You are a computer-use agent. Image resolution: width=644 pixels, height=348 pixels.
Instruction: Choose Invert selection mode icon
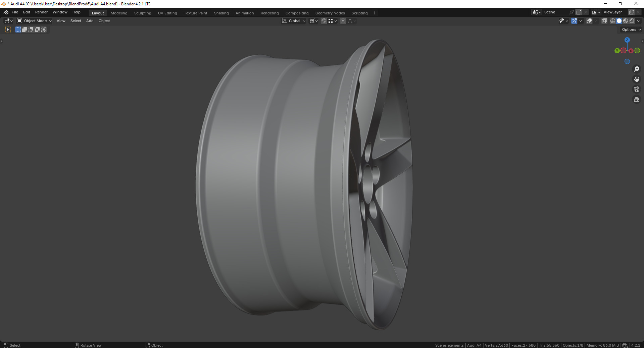pyautogui.click(x=37, y=30)
